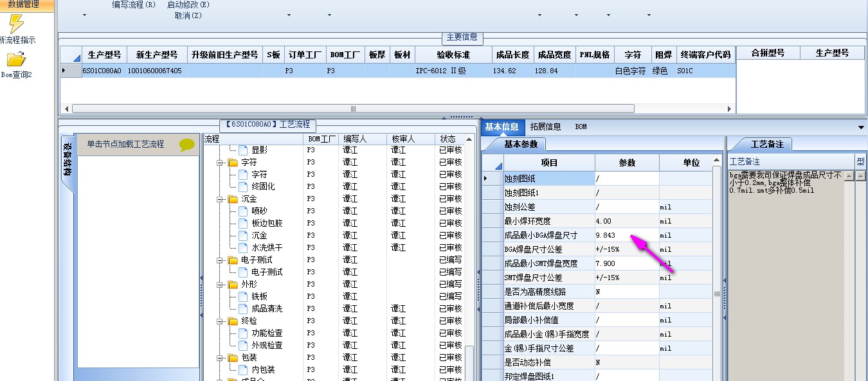Collapse the 终检 tree group
This screenshot has width=868, height=381.
[x=220, y=321]
